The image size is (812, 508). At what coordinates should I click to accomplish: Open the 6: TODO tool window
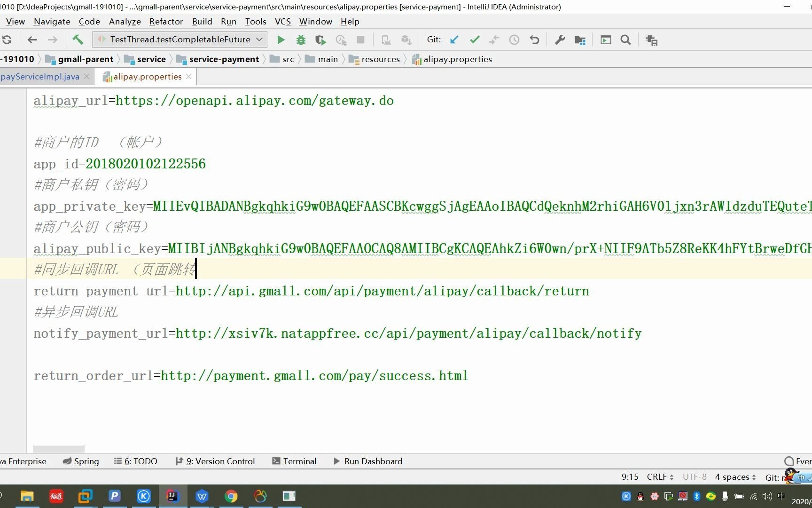(136, 461)
